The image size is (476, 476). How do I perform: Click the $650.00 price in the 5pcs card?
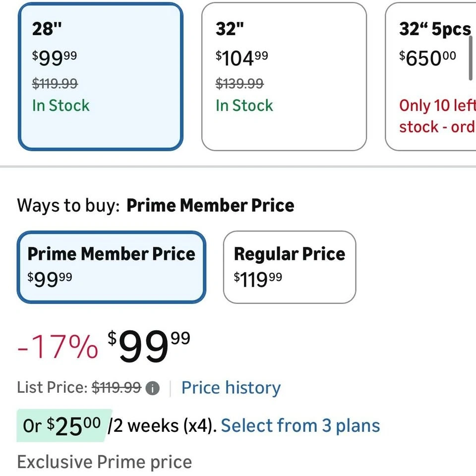427,59
